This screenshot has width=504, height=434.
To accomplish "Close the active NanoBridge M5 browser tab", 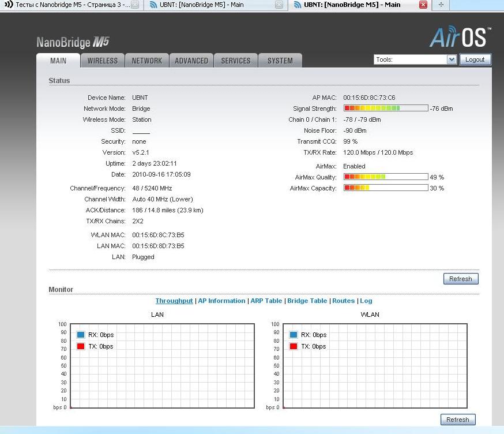I will [423, 5].
